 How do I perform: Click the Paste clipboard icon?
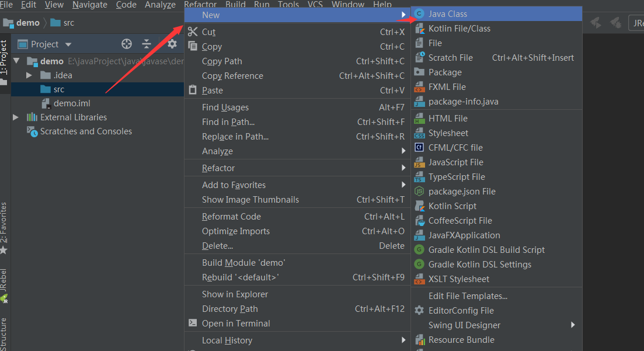[x=193, y=89]
